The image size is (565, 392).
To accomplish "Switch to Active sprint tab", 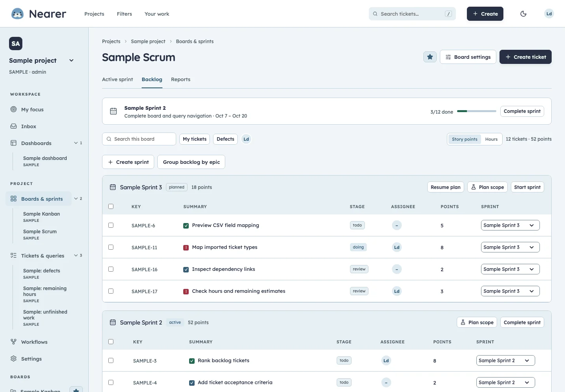I will click(117, 80).
